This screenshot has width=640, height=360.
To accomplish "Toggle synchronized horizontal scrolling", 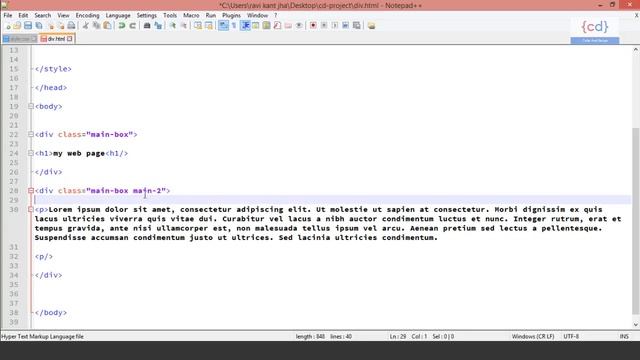I will [x=209, y=26].
